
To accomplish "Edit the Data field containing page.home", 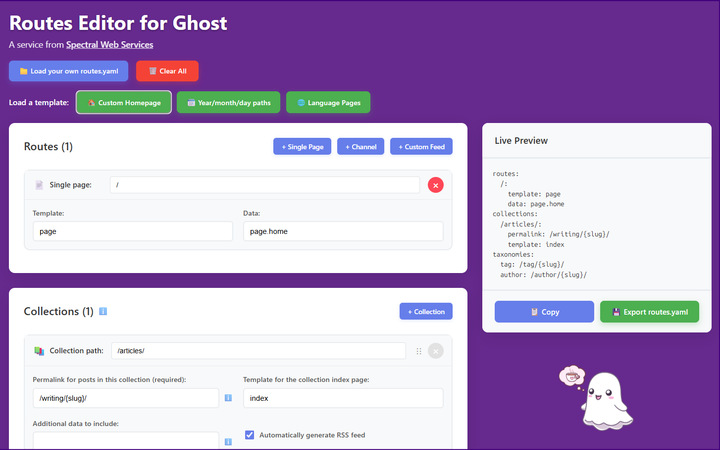I will click(x=343, y=231).
